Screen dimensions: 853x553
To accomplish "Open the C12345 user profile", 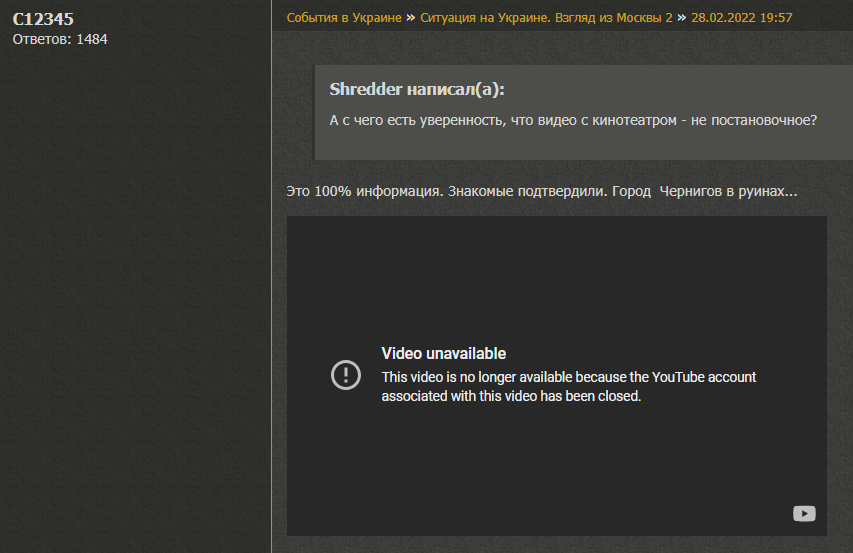I will (43, 19).
